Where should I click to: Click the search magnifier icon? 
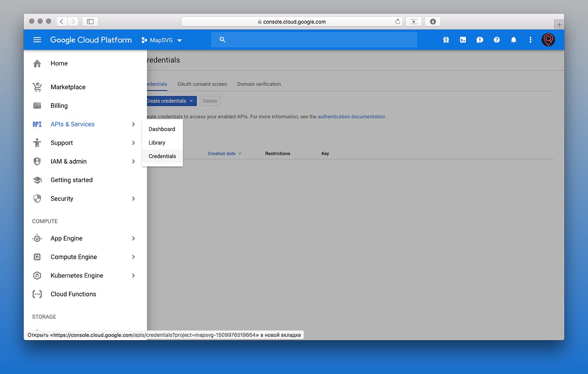click(x=222, y=40)
